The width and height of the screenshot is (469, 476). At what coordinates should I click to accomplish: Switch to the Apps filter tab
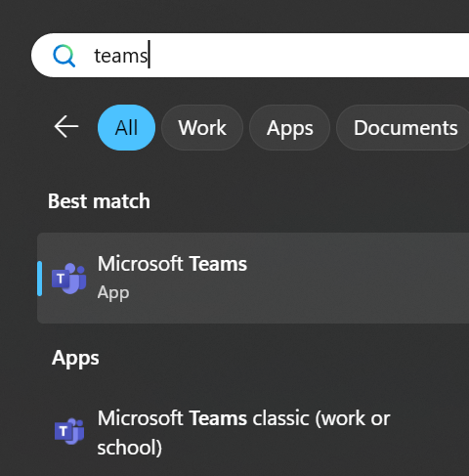click(x=289, y=127)
